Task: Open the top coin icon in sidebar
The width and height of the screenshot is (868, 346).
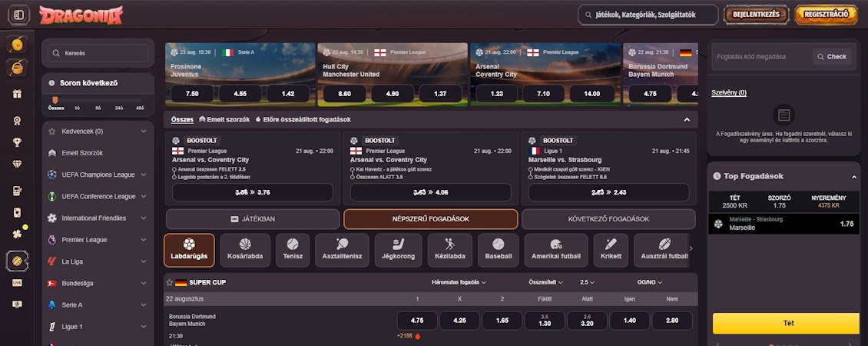Action: pos(17,44)
